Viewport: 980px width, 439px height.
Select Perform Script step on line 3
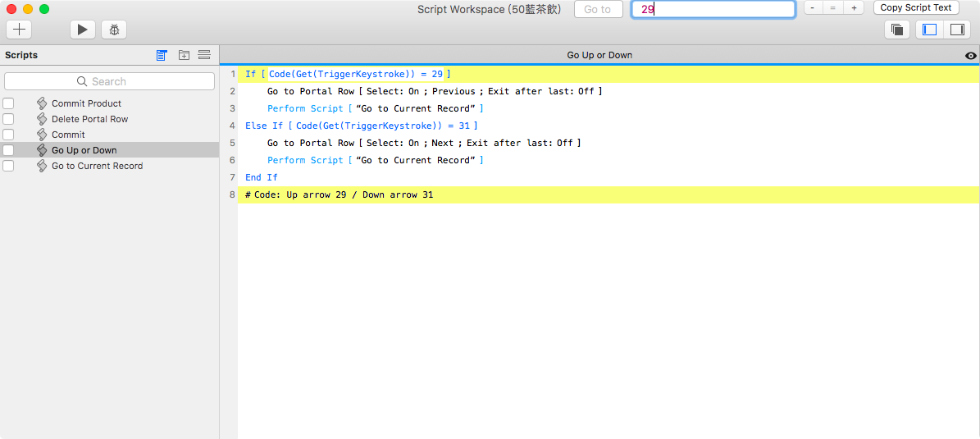pyautogui.click(x=609, y=109)
